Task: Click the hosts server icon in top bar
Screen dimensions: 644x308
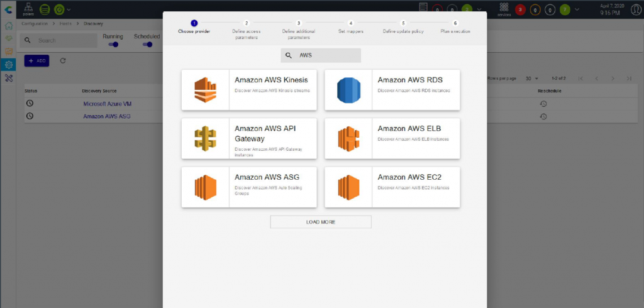Action: 423,8
